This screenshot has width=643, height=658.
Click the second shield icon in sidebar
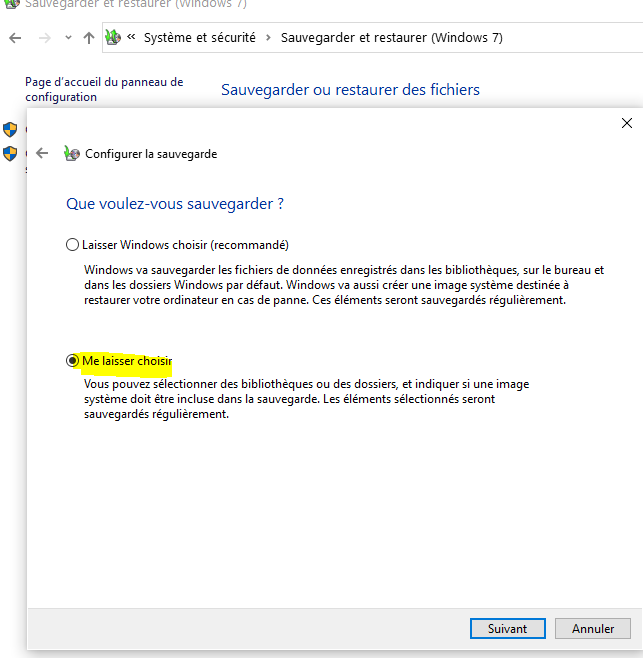10,154
